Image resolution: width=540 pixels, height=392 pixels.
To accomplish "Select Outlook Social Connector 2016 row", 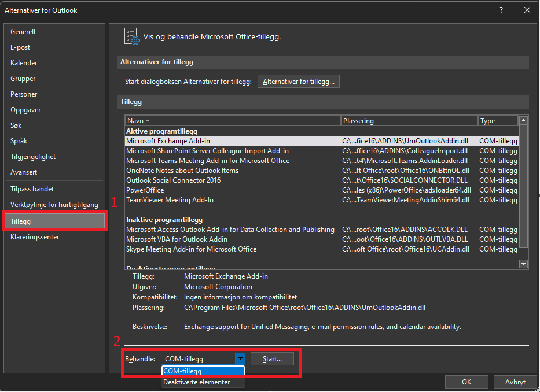I will [322, 180].
